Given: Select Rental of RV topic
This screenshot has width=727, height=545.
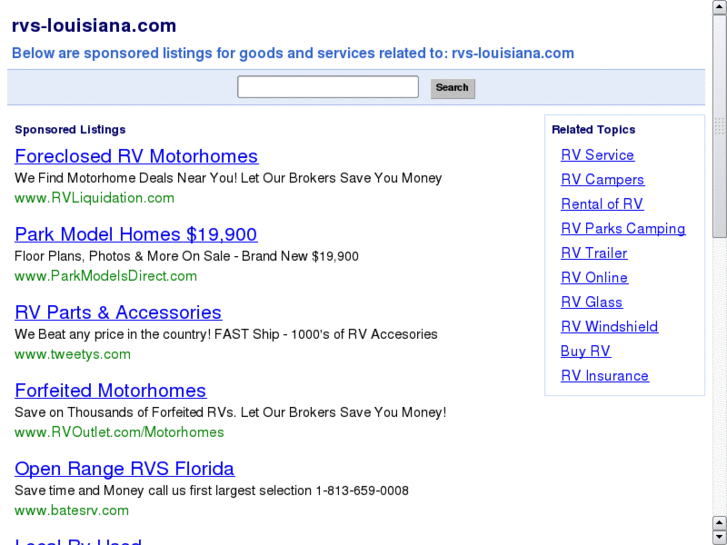Looking at the screenshot, I should pyautogui.click(x=602, y=204).
